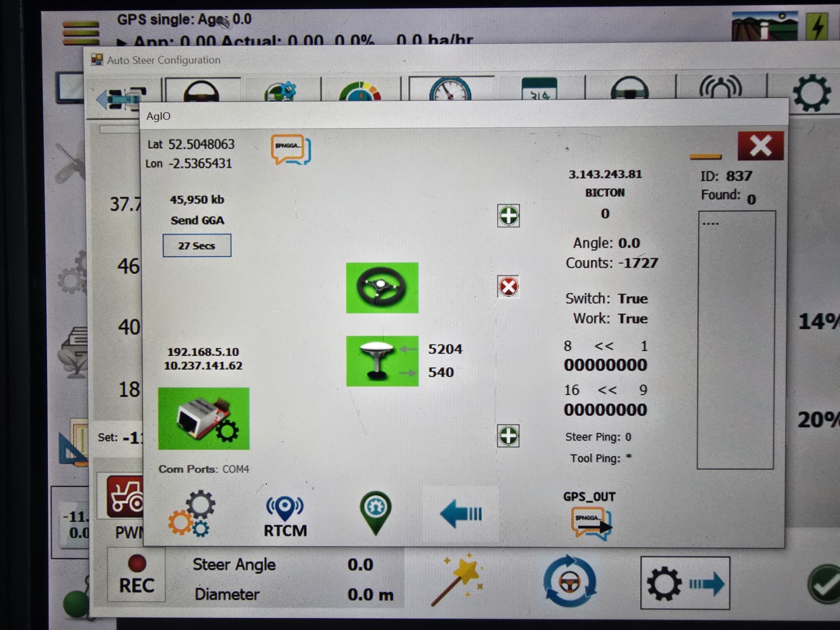
Task: Click the steering wheel tab in Auto Steer Configuration
Action: 201,91
